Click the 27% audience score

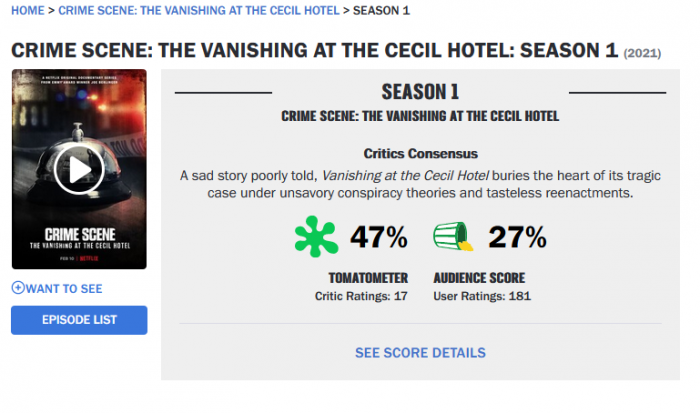click(516, 237)
